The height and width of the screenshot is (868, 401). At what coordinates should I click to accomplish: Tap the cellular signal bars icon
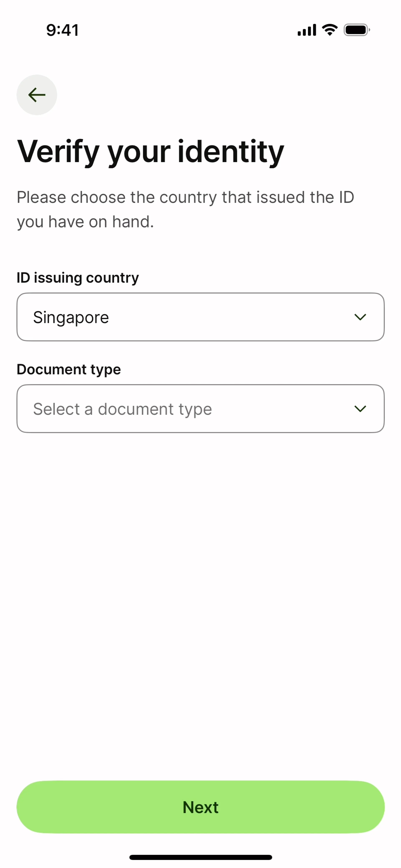tap(306, 30)
